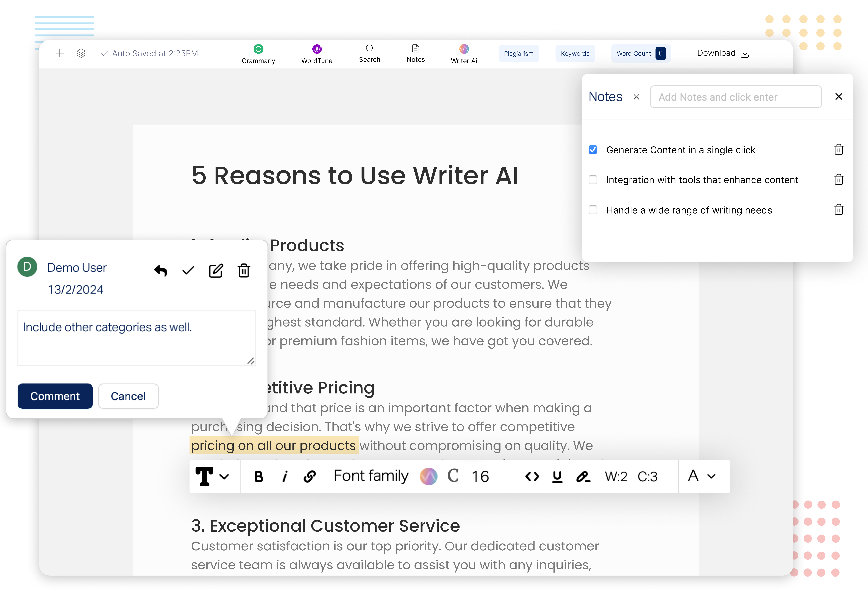Delete 'Handle a wide range' note
Viewport: 868px width, 597px height.
point(839,209)
